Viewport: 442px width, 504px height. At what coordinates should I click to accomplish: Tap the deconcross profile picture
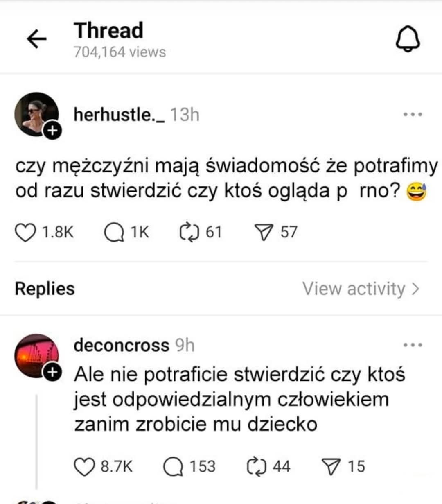(x=35, y=355)
